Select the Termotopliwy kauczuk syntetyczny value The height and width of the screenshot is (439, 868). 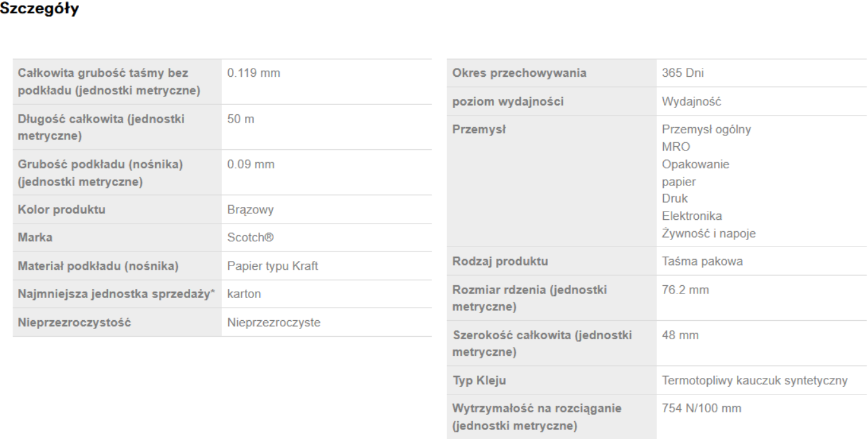pos(754,381)
